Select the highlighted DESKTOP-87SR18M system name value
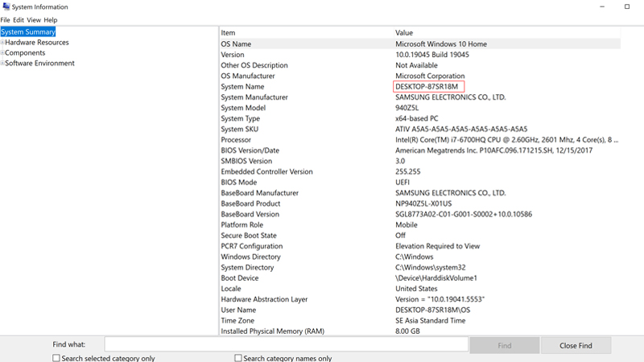This screenshot has width=644, height=362. pyautogui.click(x=428, y=86)
